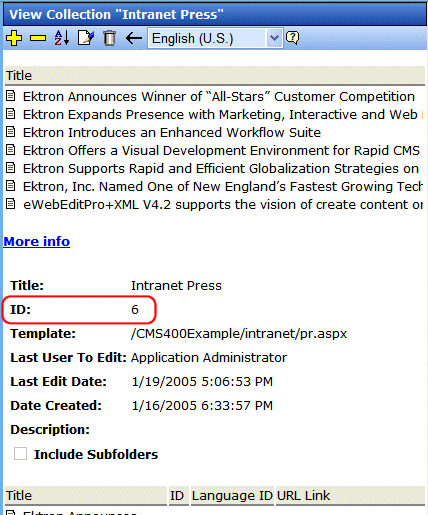Click the A-Z reorder icon
Viewport: 428px width, 515px height.
(x=62, y=38)
